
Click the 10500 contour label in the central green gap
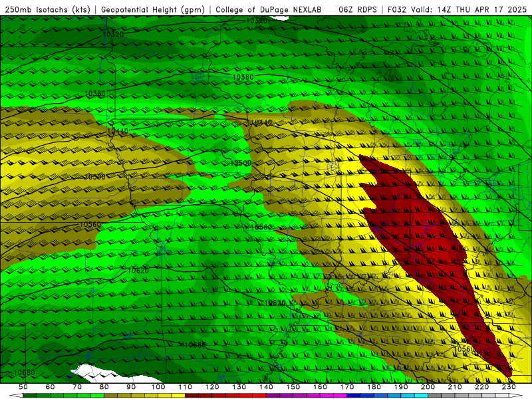[241, 163]
